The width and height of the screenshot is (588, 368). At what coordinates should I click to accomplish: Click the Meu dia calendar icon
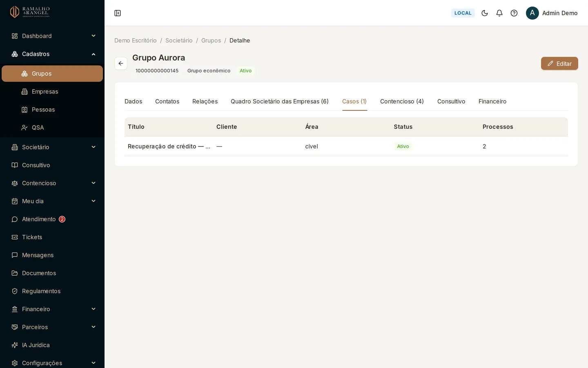15,201
